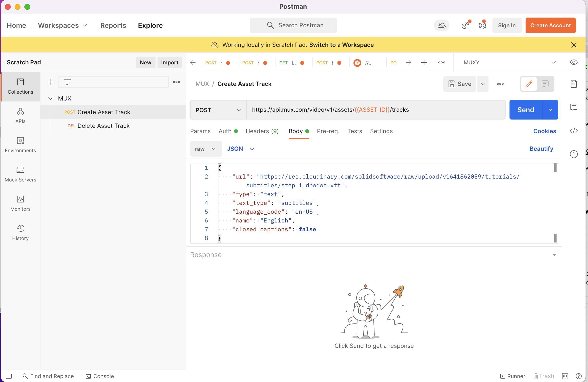
Task: Switch to the Params tab
Action: tap(200, 131)
